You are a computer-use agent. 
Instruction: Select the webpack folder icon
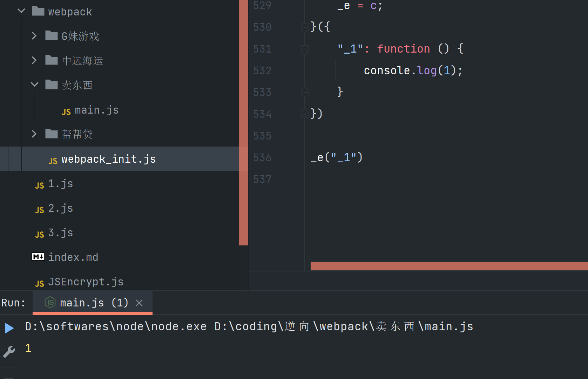(x=38, y=11)
